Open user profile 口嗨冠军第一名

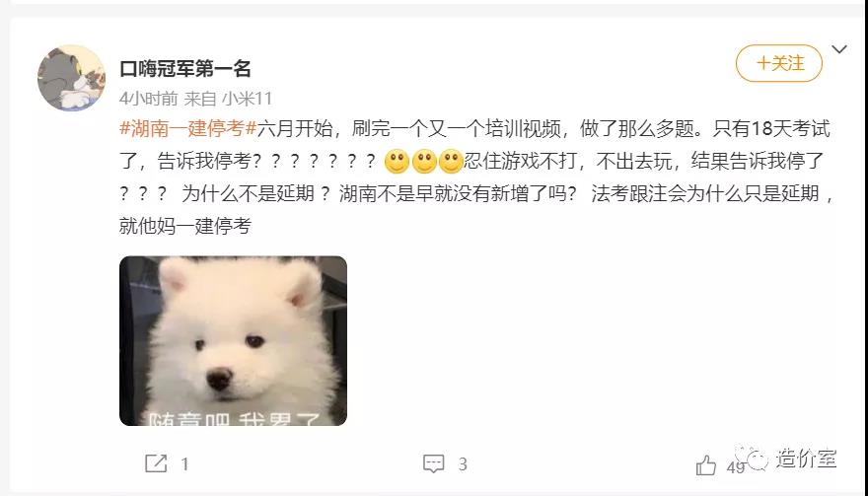coord(185,69)
